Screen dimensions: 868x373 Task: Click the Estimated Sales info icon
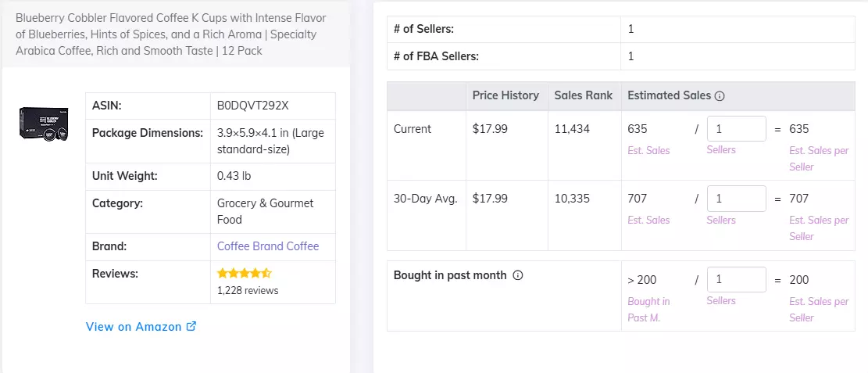click(x=720, y=96)
